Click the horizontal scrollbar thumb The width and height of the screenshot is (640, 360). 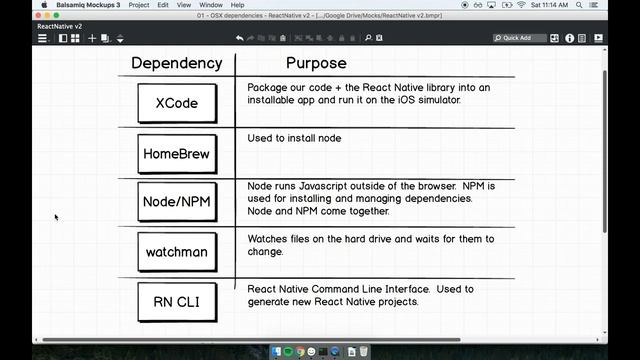coord(251,340)
